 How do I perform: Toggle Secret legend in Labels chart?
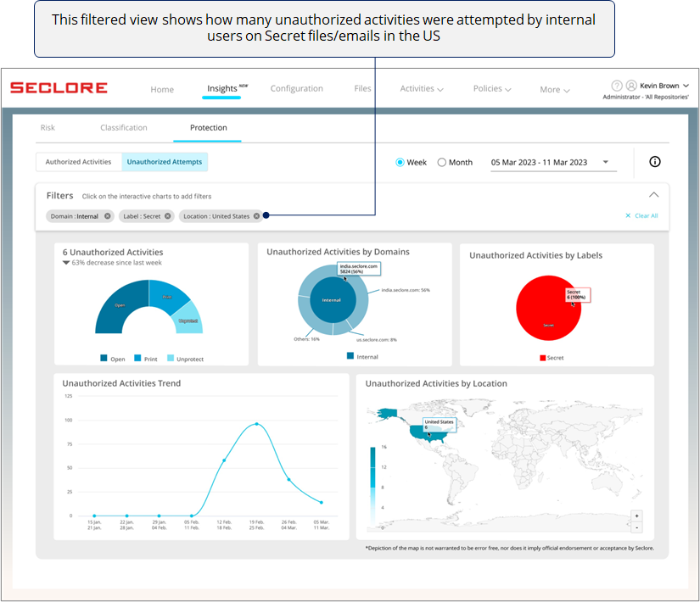(x=552, y=358)
